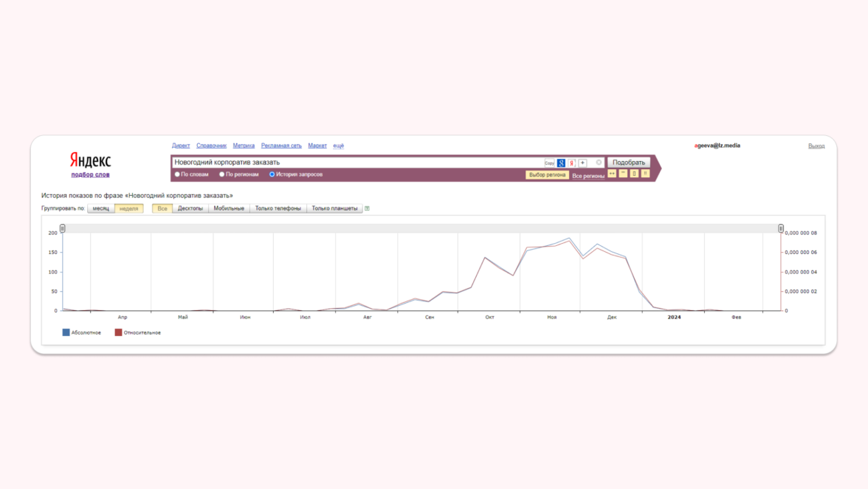Select the "По словам" radio button

click(x=177, y=174)
